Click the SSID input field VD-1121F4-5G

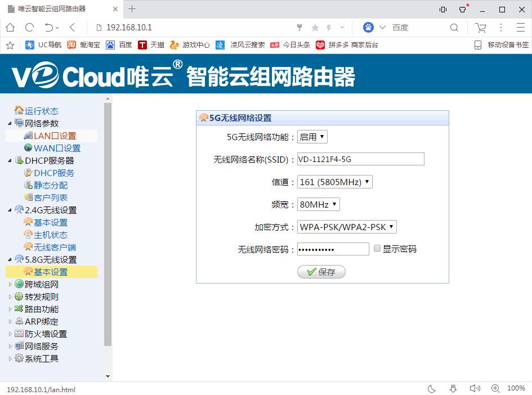tap(360, 159)
